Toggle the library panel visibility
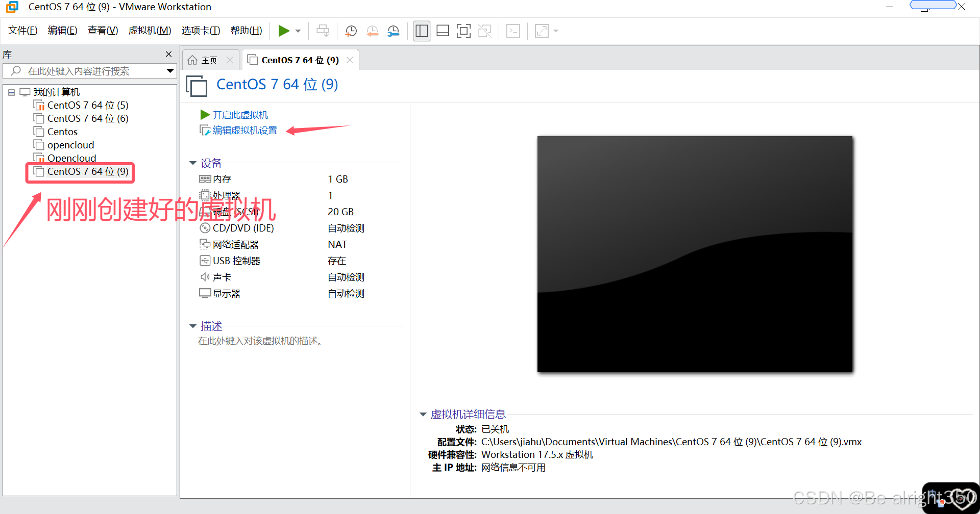This screenshot has height=514, width=980. 422,31
